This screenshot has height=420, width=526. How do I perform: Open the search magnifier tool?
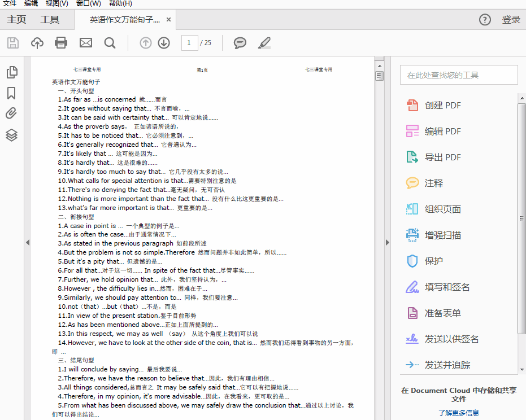pos(110,43)
